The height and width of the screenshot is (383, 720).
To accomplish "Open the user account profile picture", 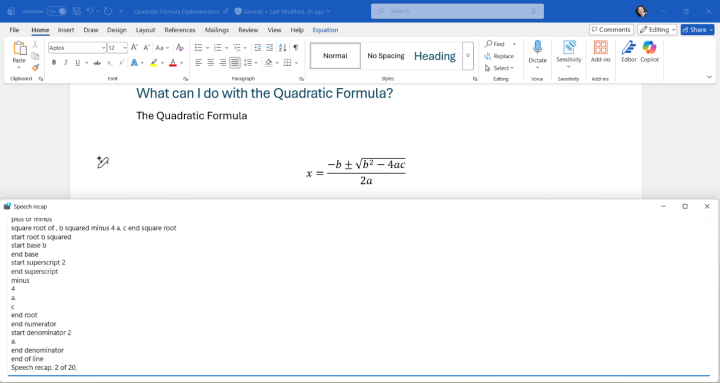I will pos(641,11).
